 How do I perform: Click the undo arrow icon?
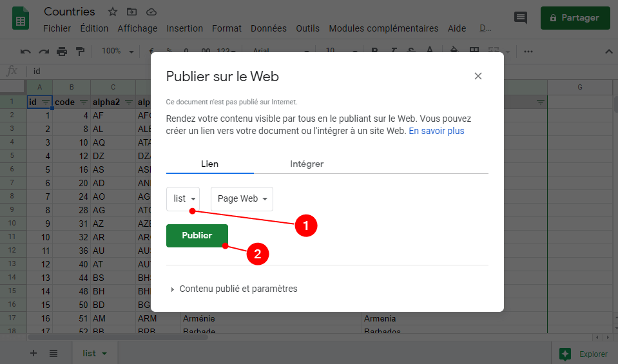26,52
